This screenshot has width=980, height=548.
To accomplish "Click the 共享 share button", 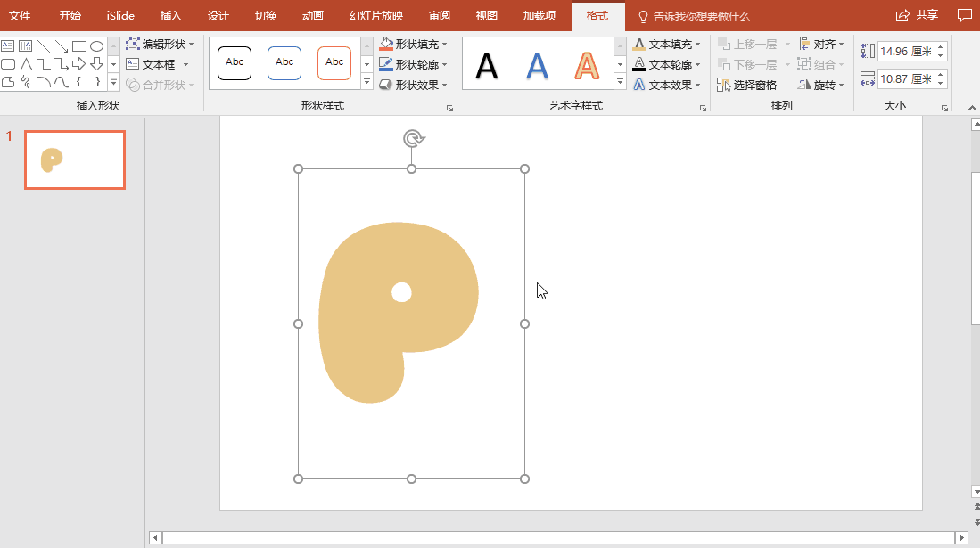I will [x=917, y=16].
